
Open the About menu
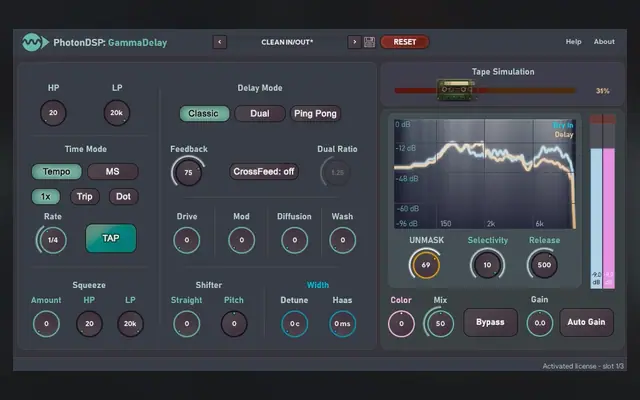(x=604, y=42)
